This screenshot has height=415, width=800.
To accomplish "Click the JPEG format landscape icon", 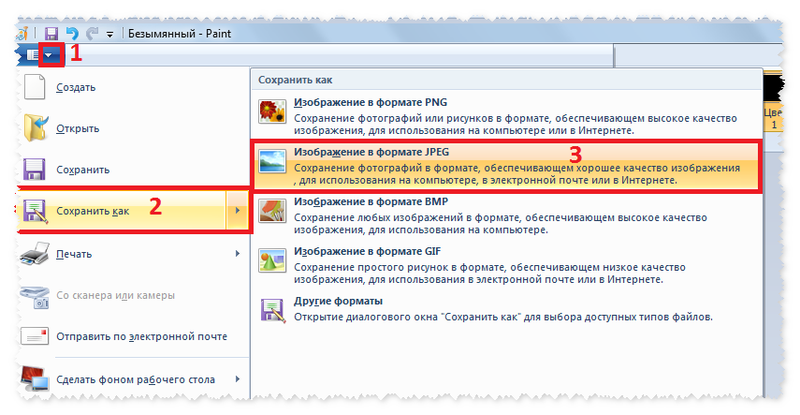I will pyautogui.click(x=272, y=161).
